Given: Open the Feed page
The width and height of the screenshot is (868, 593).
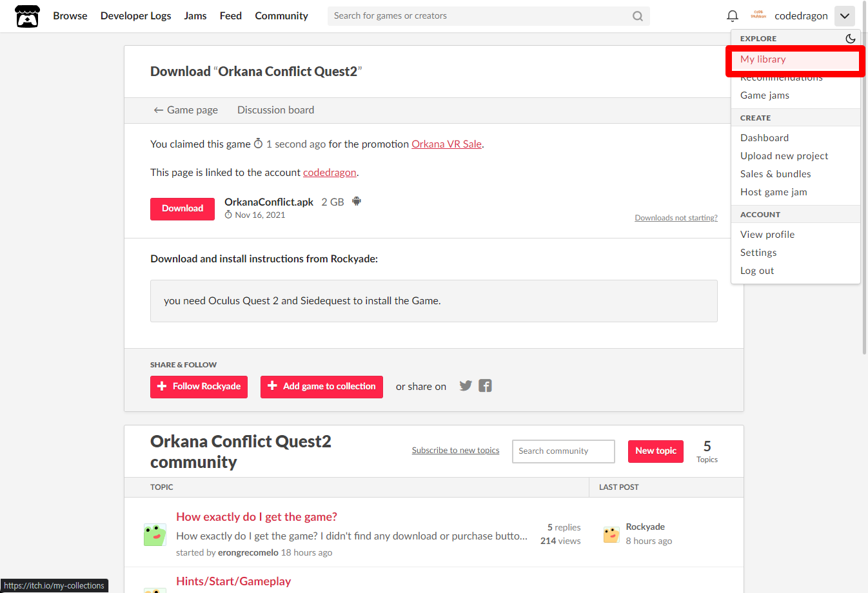Looking at the screenshot, I should coord(231,16).
